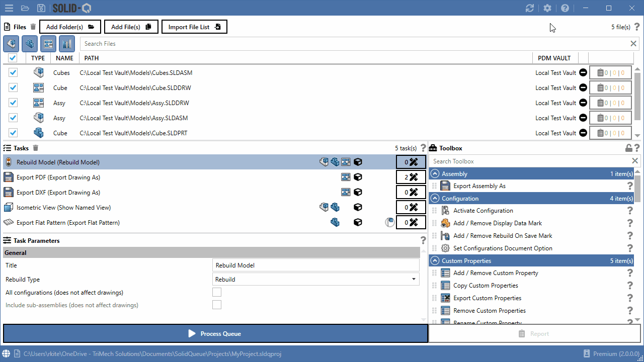Unlock the Toolbox with the lock icon
The height and width of the screenshot is (362, 644).
click(x=628, y=148)
